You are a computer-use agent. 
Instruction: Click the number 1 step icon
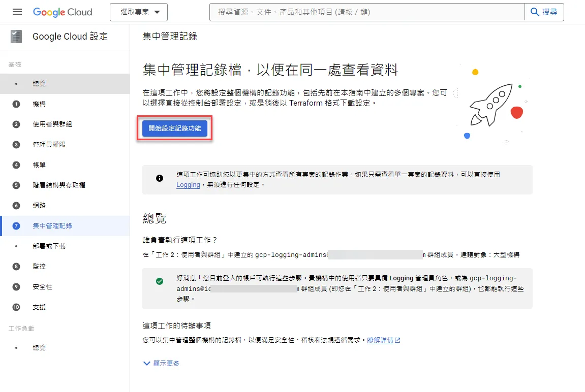[16, 104]
